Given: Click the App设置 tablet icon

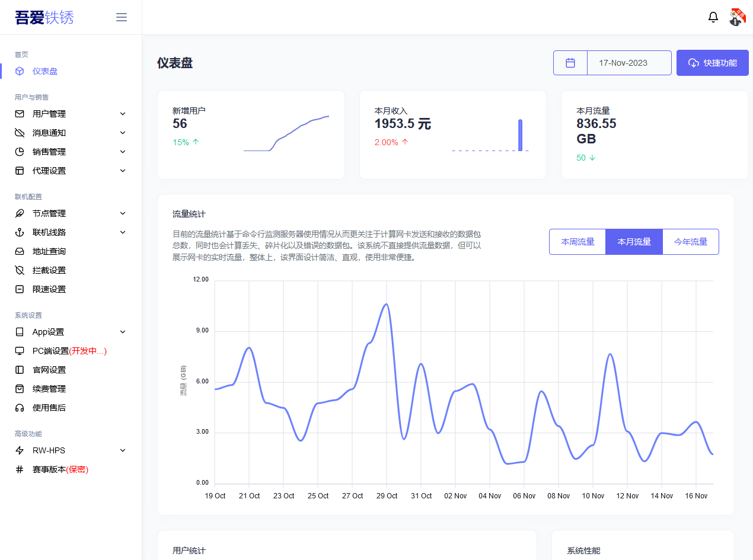Looking at the screenshot, I should (x=20, y=332).
